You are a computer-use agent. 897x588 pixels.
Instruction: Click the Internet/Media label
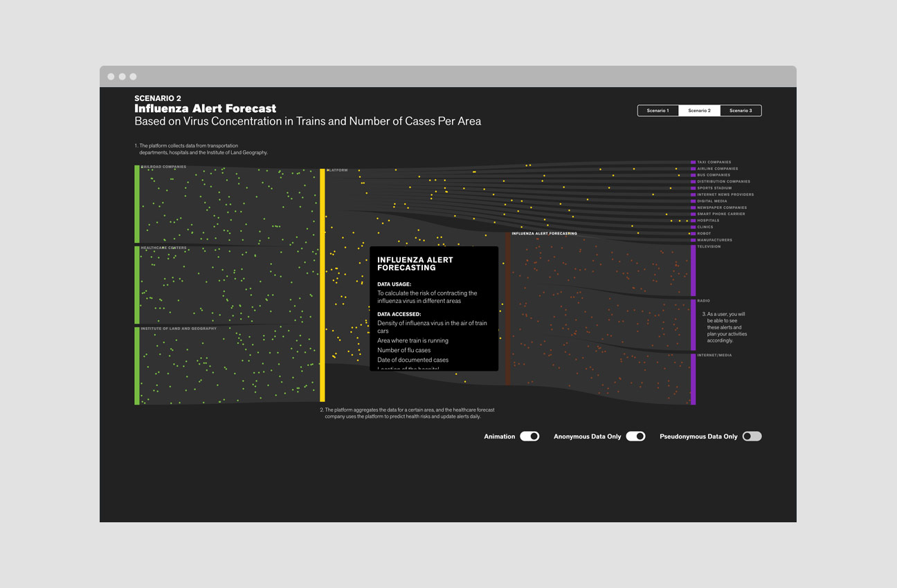click(714, 356)
